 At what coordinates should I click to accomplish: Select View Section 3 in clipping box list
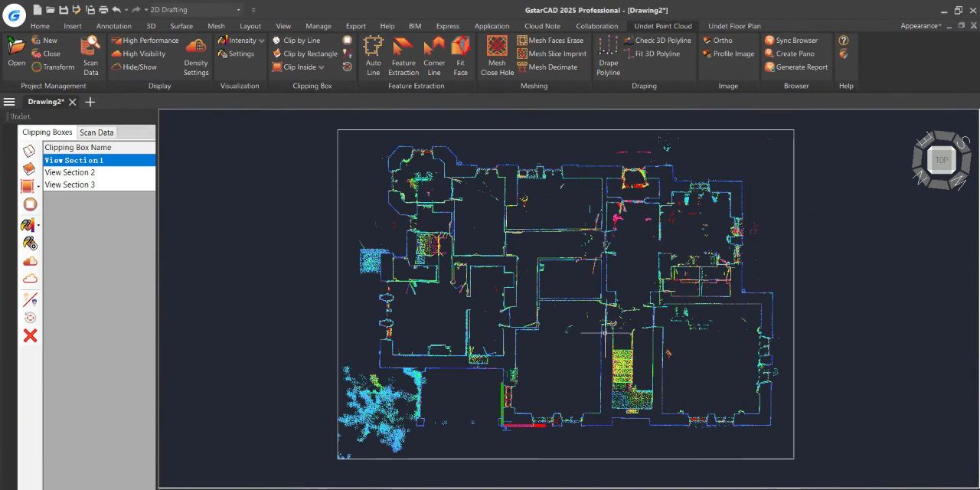click(x=100, y=185)
